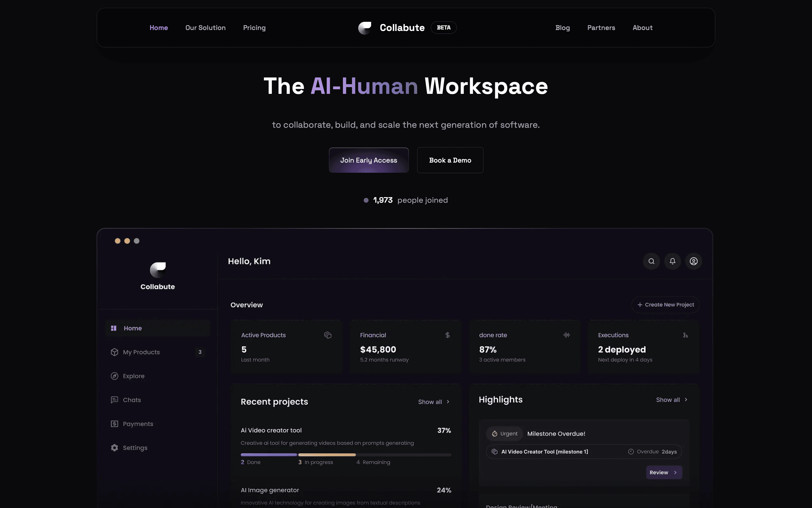Click the Book a Demo button
812x508 pixels.
(450, 160)
